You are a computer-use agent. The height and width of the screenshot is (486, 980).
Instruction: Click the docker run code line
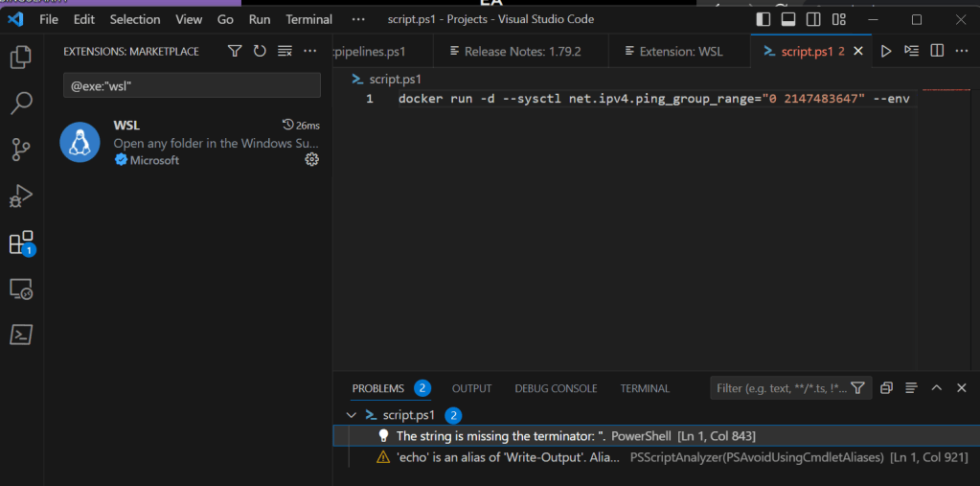coord(653,99)
